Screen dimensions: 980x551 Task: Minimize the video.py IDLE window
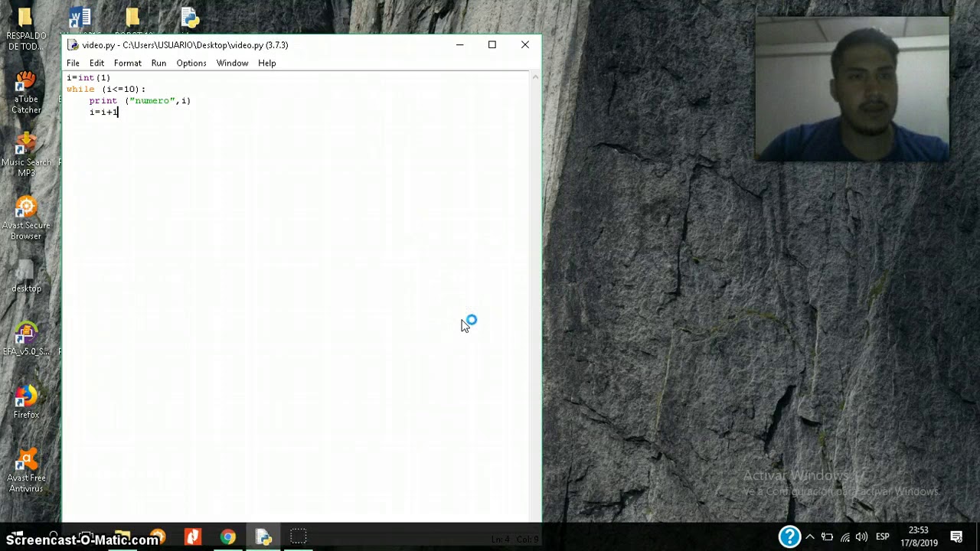click(459, 45)
